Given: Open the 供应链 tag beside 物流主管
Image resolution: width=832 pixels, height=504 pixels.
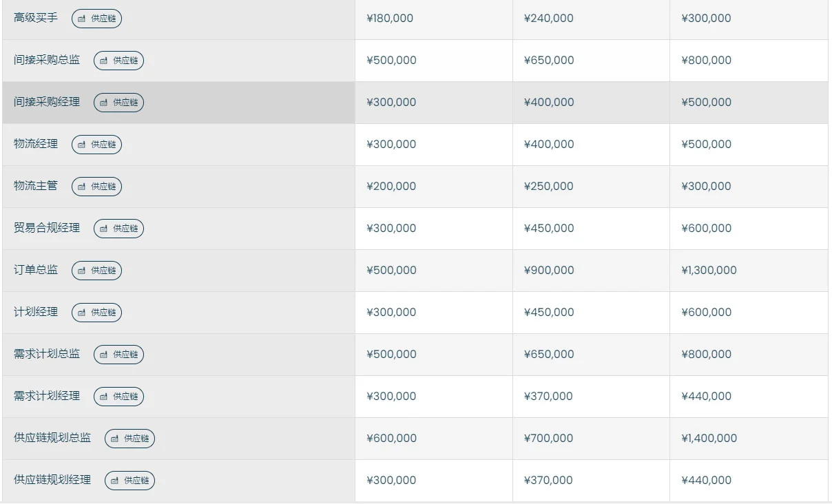Looking at the screenshot, I should pos(96,187).
